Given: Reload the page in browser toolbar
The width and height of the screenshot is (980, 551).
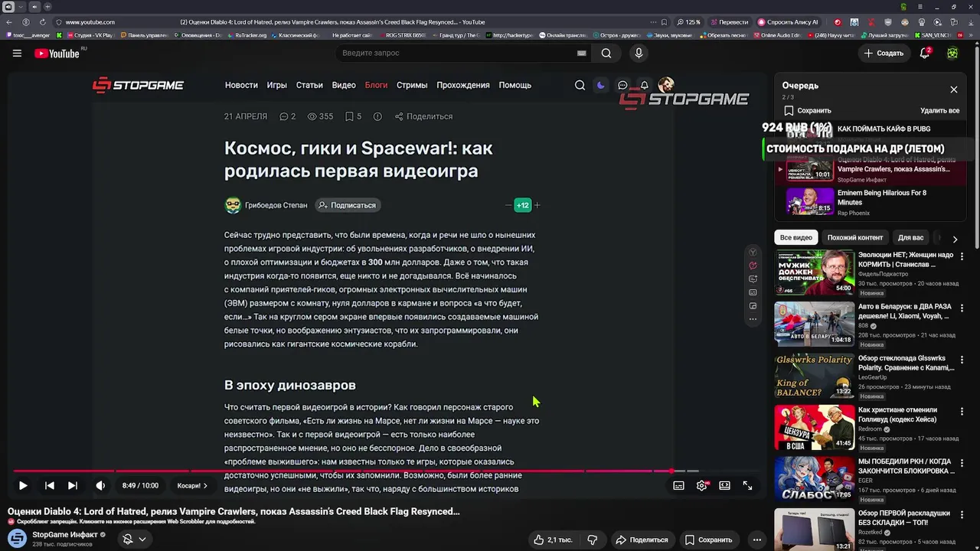Looking at the screenshot, I should (42, 22).
